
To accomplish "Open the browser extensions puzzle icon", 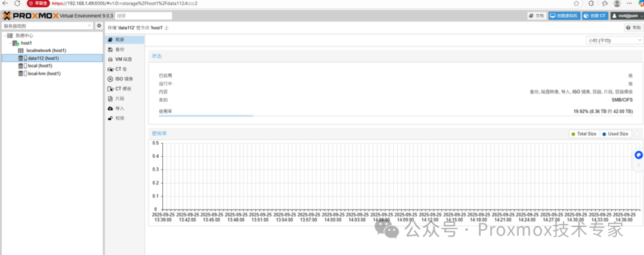I will click(x=591, y=4).
